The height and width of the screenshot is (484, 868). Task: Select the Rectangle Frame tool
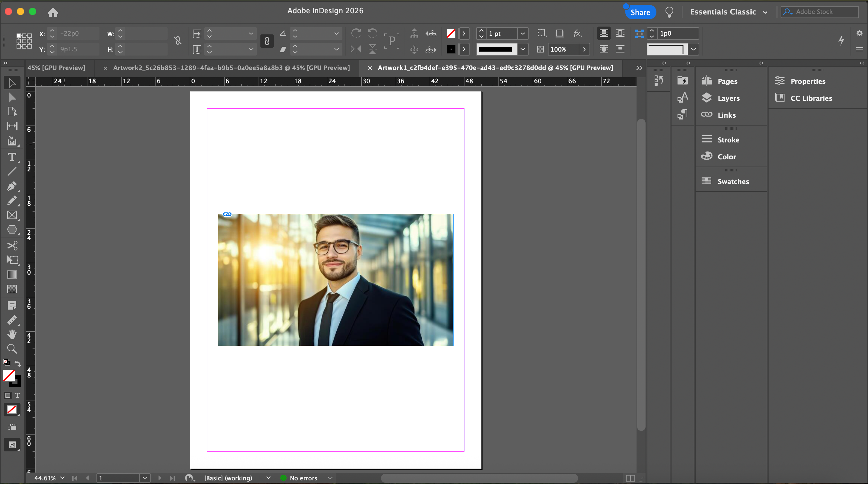click(x=12, y=215)
